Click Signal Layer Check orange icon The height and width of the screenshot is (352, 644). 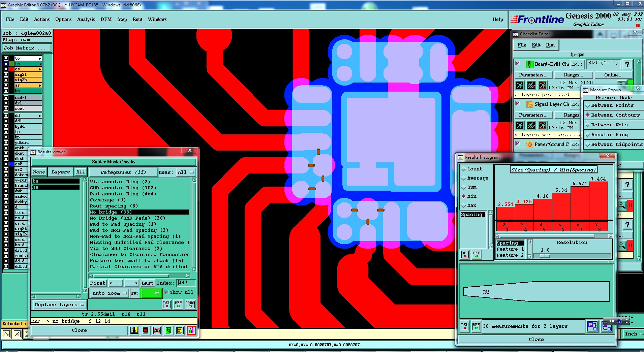coord(529,104)
